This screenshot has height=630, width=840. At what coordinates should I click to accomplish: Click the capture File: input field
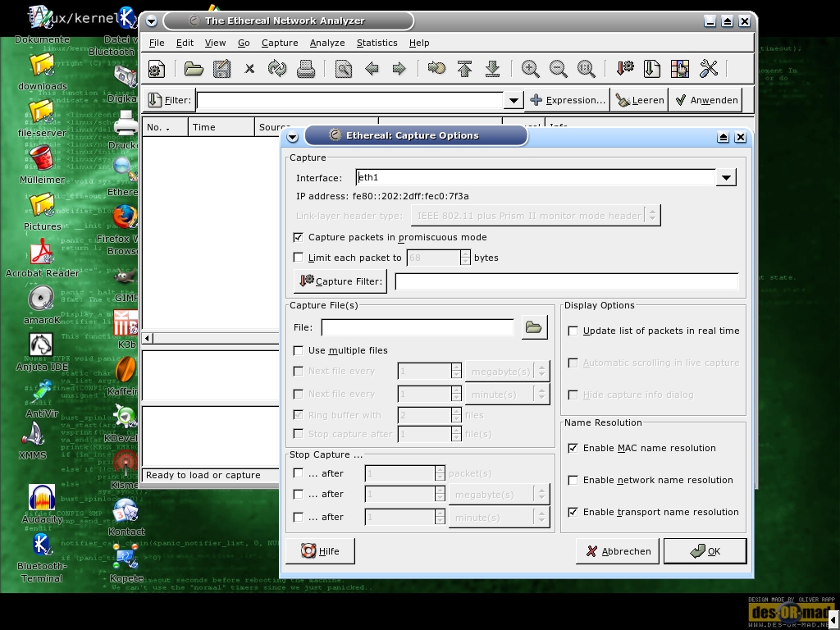coord(418,327)
